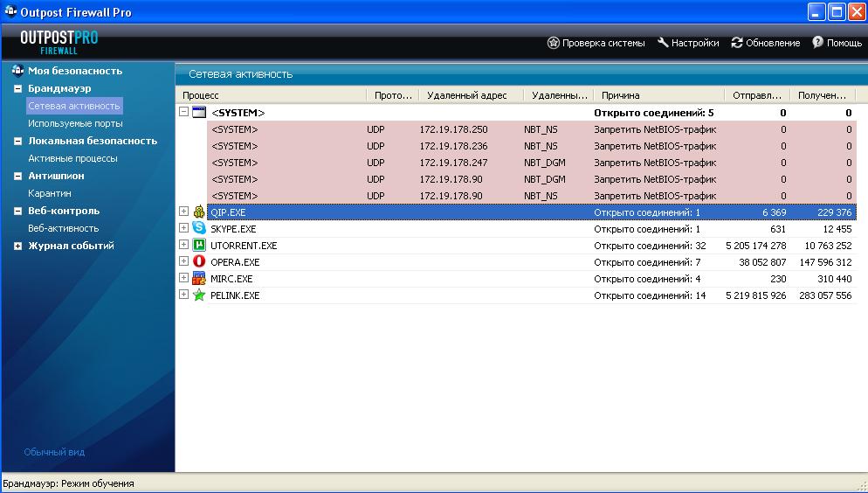Click the Моя безопасность shield icon
Screen dimensions: 868x493
pyautogui.click(x=17, y=70)
